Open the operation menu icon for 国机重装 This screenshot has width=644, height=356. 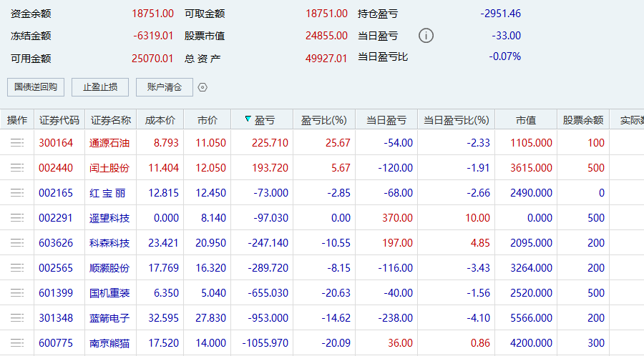pos(17,293)
